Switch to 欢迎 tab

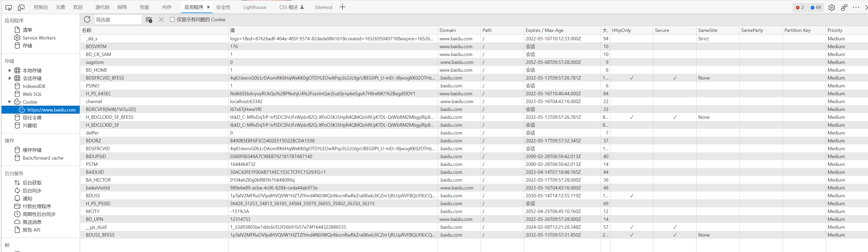(78, 7)
